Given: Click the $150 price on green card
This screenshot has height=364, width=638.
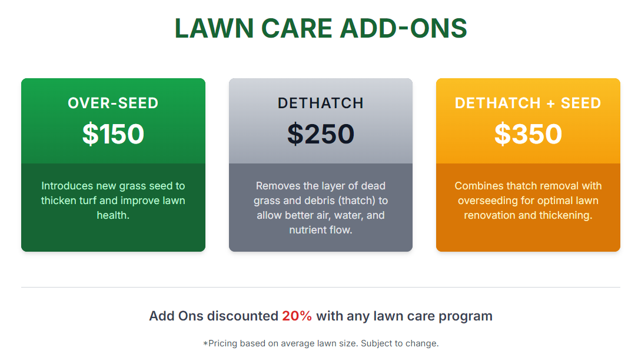Looking at the screenshot, I should pos(113,134).
